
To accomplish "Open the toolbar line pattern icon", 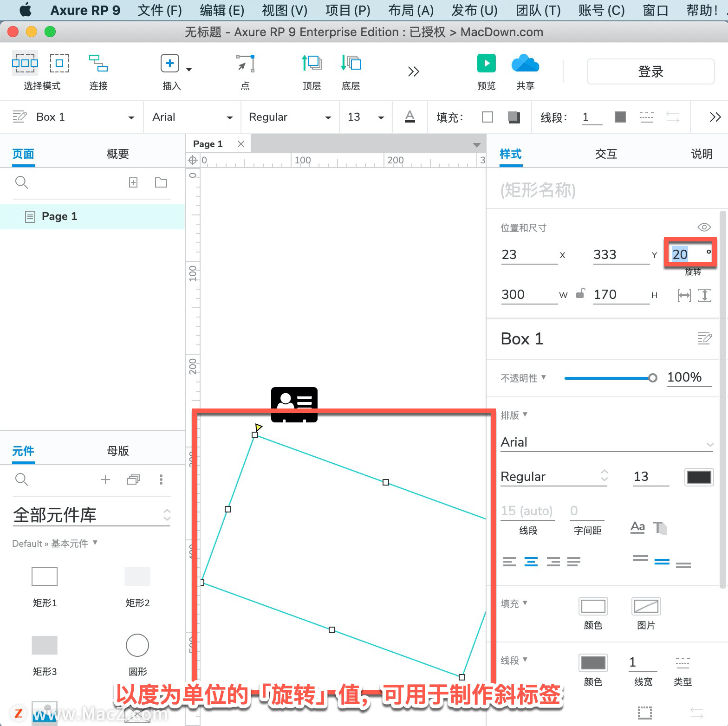I will 646,117.
